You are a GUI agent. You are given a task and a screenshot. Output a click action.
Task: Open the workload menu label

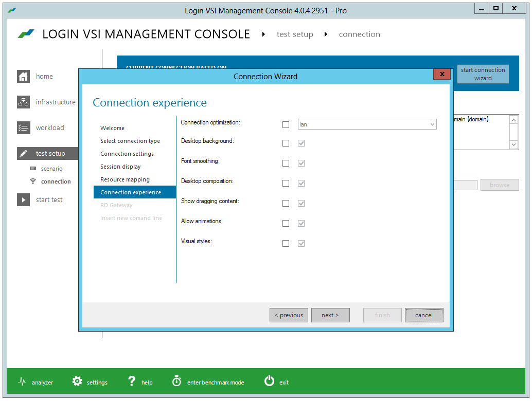pyautogui.click(x=50, y=128)
